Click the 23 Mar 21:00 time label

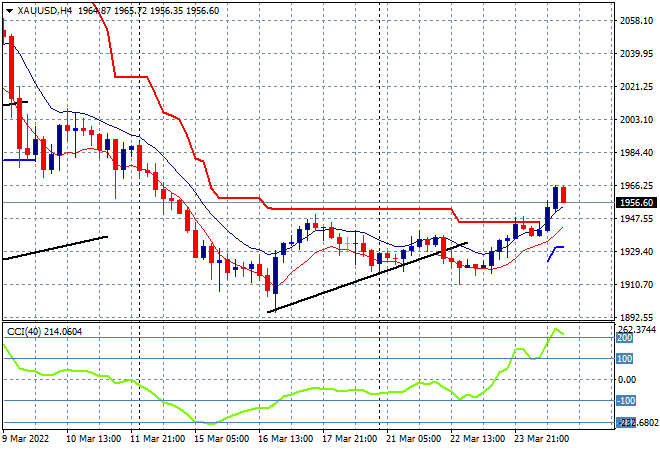coord(541,439)
